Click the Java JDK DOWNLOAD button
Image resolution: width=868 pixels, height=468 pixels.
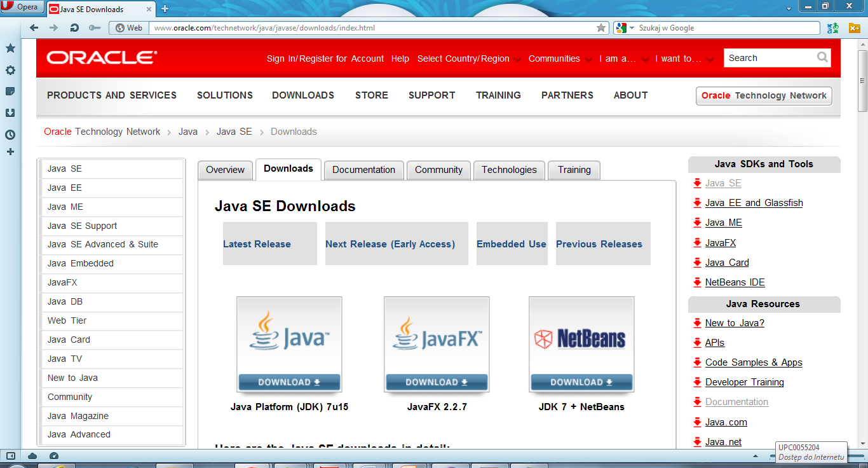click(289, 382)
